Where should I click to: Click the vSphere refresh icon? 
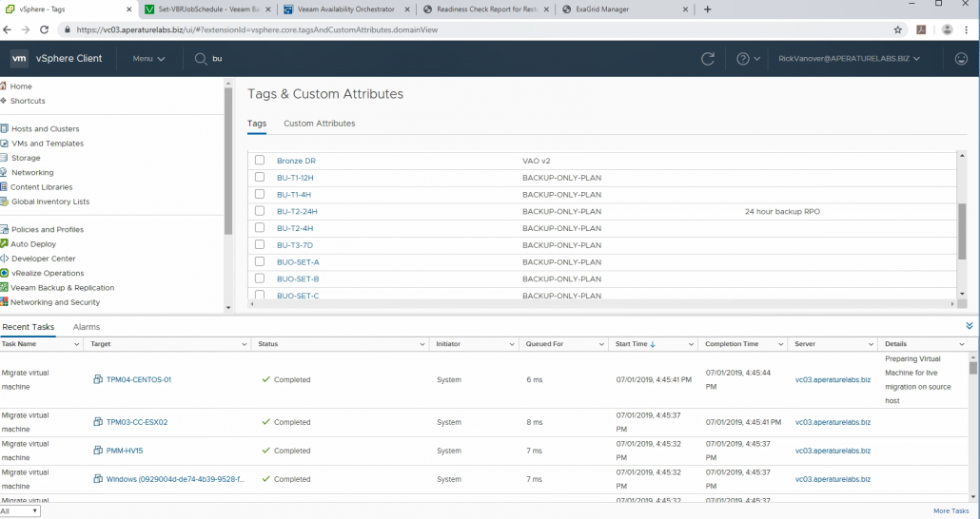(708, 59)
